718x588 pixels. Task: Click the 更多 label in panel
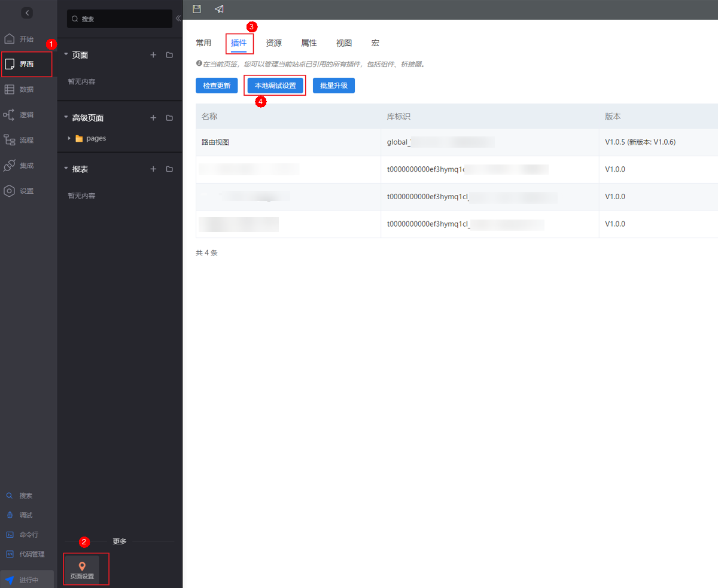tap(120, 541)
